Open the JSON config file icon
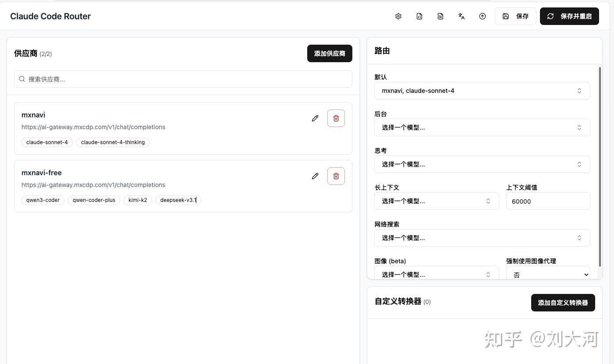 point(419,16)
